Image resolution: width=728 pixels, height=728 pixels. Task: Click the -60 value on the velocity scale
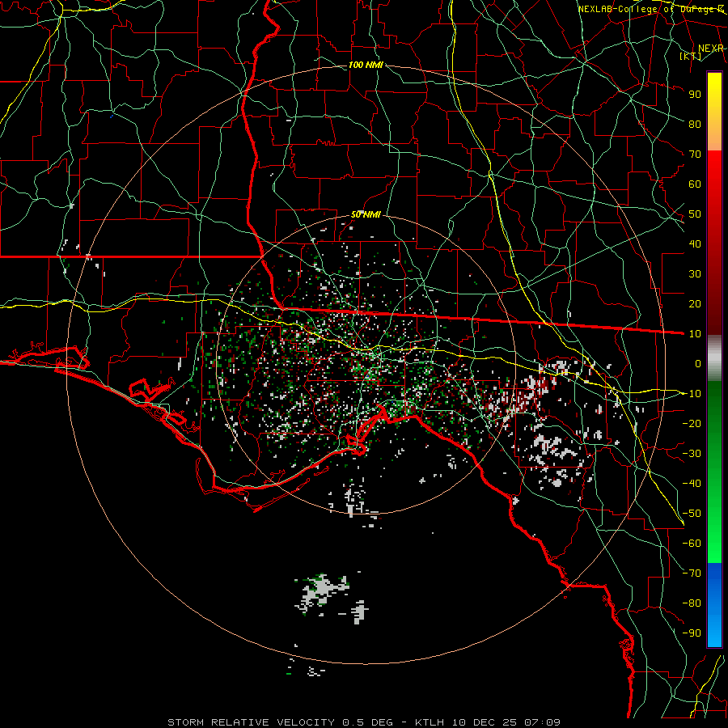pos(692,544)
